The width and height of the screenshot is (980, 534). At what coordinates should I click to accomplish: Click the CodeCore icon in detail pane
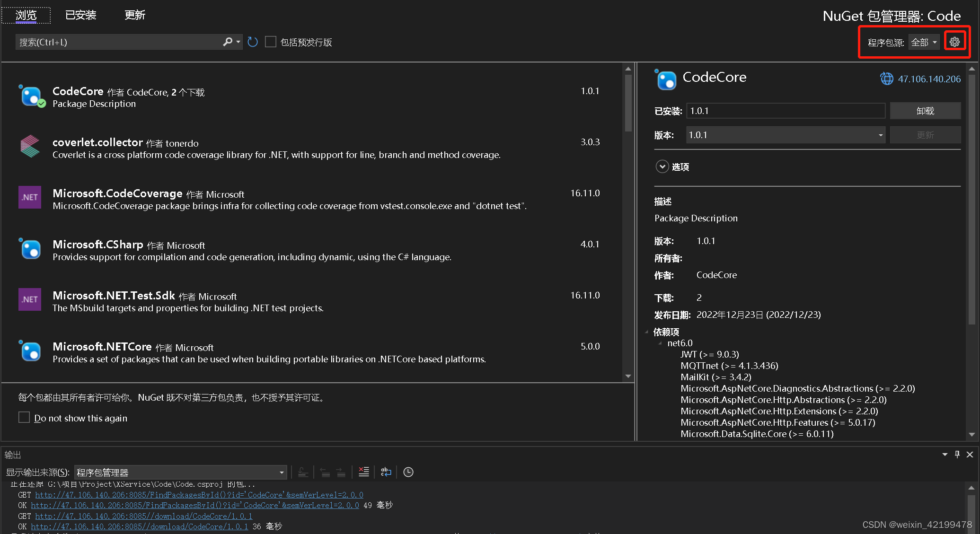pos(666,79)
